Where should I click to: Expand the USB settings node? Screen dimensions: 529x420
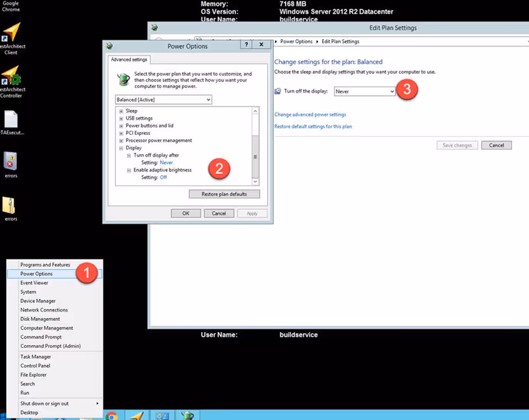121,118
